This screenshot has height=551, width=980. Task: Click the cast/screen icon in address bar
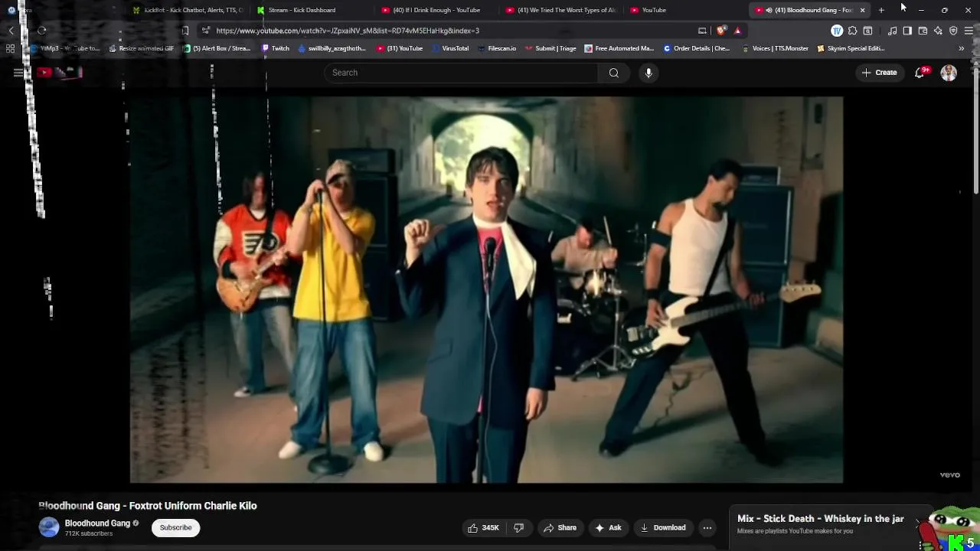pos(702,31)
